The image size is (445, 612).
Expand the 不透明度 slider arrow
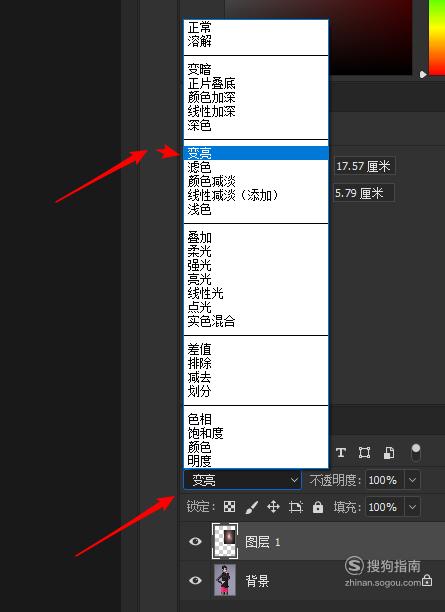(x=412, y=480)
